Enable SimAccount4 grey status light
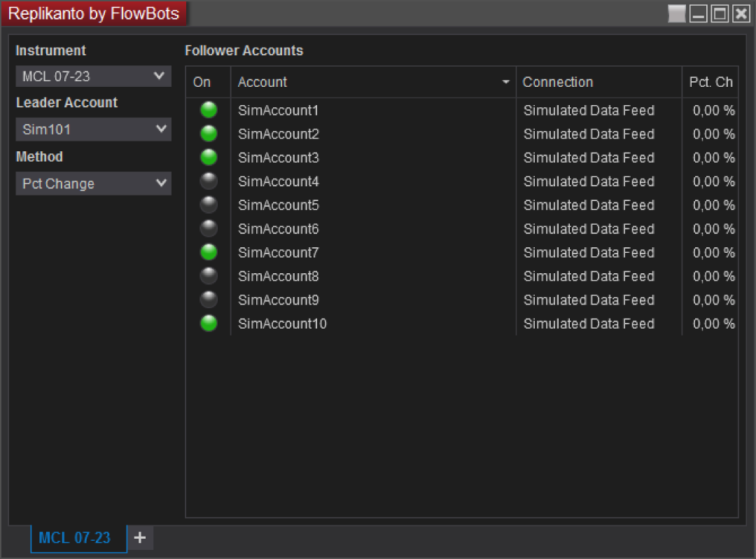This screenshot has width=756, height=559. click(209, 181)
